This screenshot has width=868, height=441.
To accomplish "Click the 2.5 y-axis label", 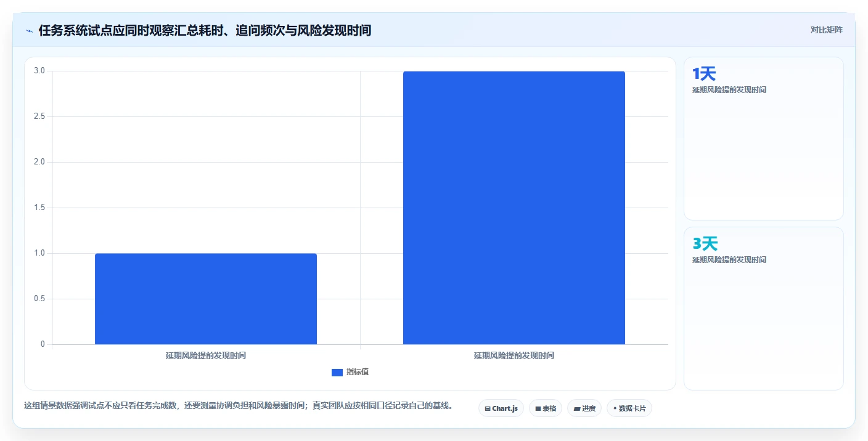I will (39, 116).
